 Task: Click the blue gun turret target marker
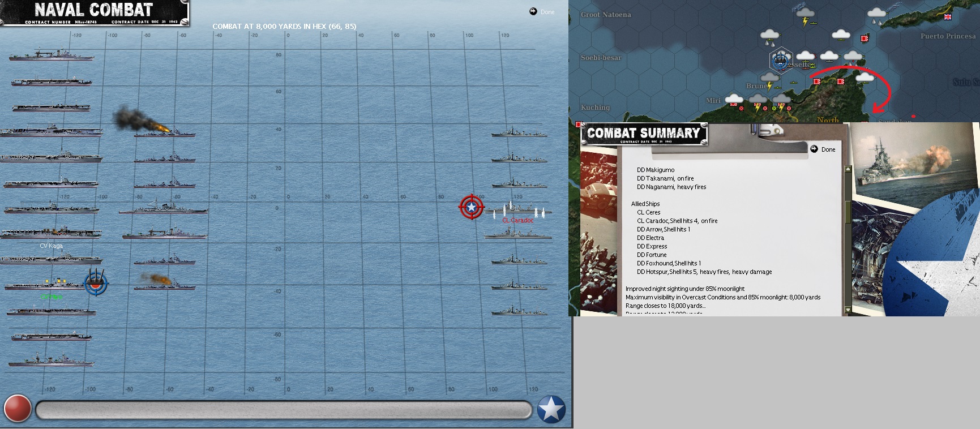(97, 282)
